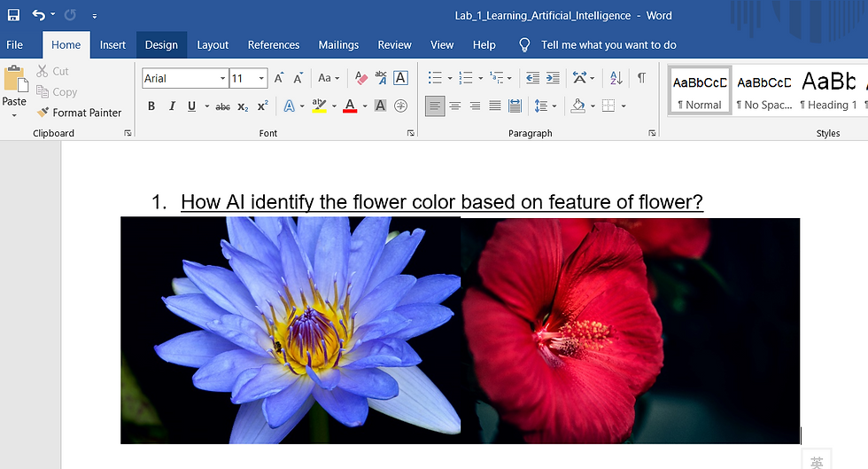Open the Clipboard dialog launcher
This screenshot has width=868, height=469.
(x=128, y=133)
